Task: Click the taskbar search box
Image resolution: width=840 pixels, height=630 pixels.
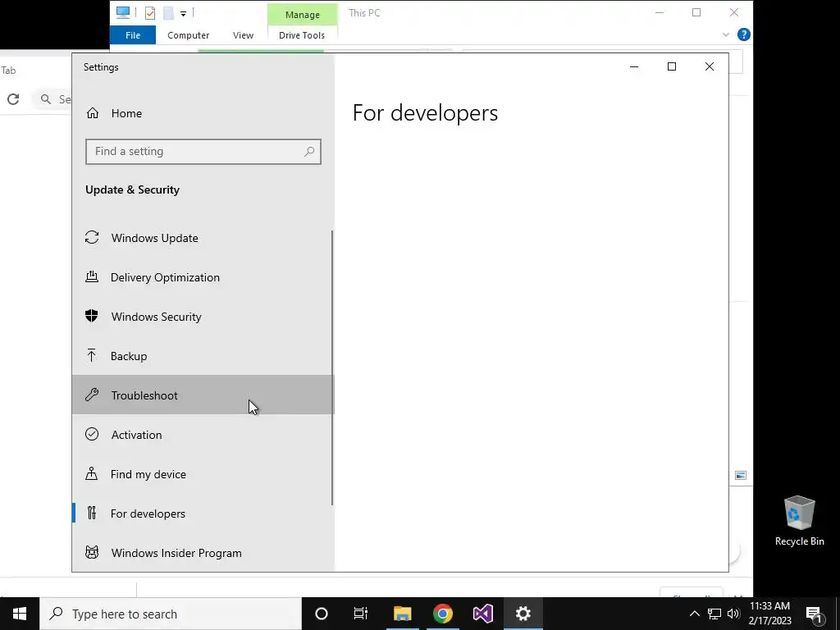Action: coord(171,614)
